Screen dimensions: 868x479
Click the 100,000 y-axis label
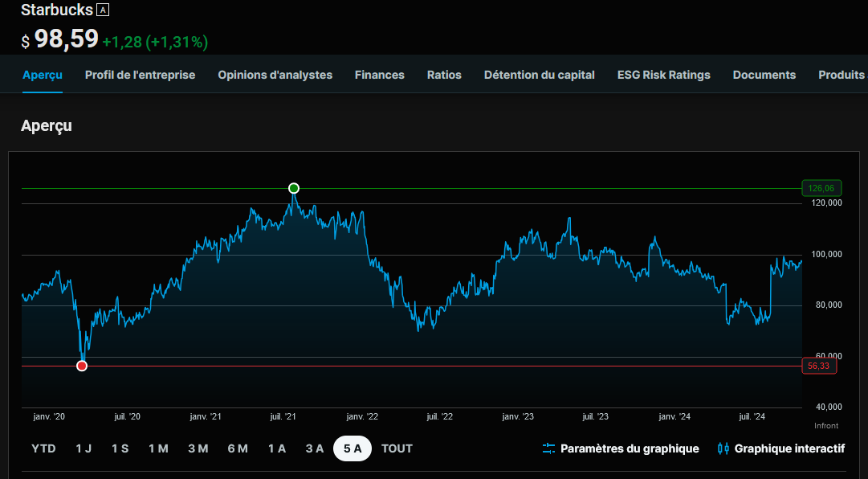click(825, 254)
